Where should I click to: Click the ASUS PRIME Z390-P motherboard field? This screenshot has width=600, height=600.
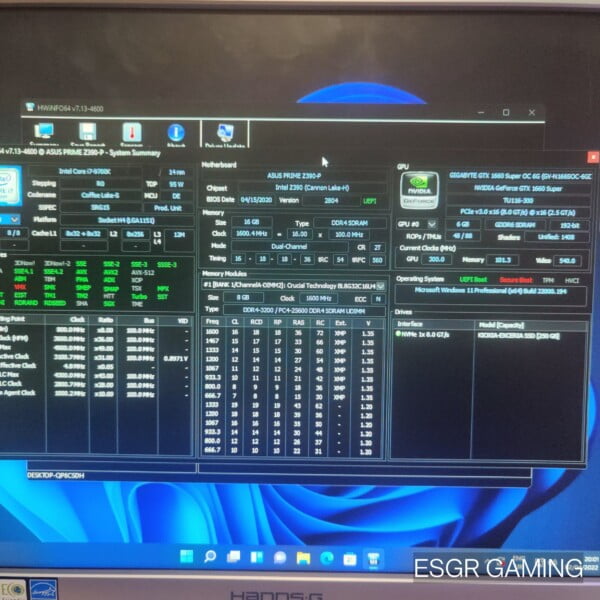click(293, 176)
